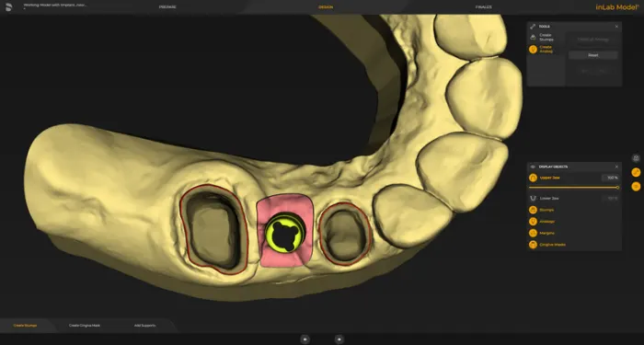Select the Create Stumps step at bottom

coord(25,326)
